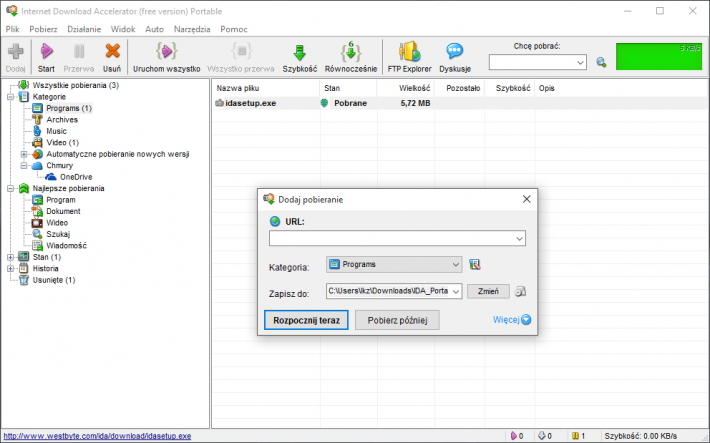This screenshot has height=443, width=710.
Task: Click the folder settings icon next to Zmień
Action: point(520,291)
